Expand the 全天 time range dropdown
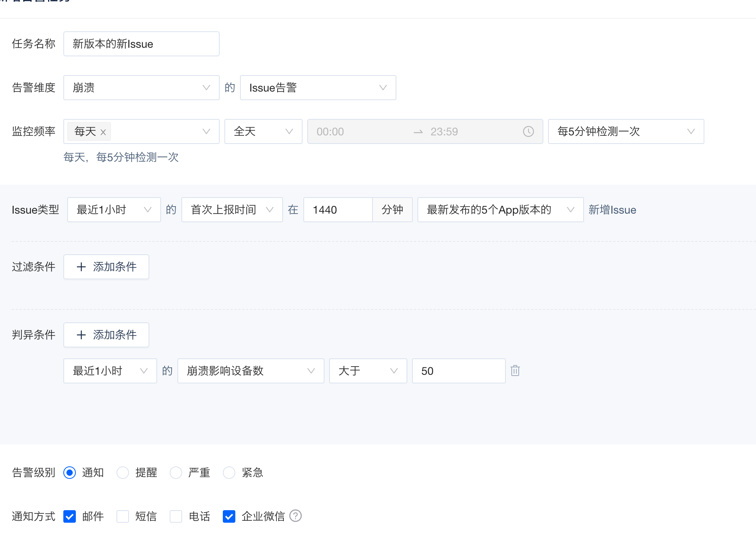Screen dimensions: 756x536 point(263,131)
